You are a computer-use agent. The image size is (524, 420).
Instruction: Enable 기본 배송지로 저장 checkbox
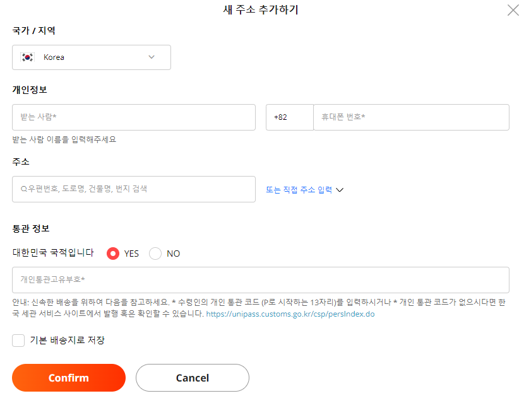point(18,339)
